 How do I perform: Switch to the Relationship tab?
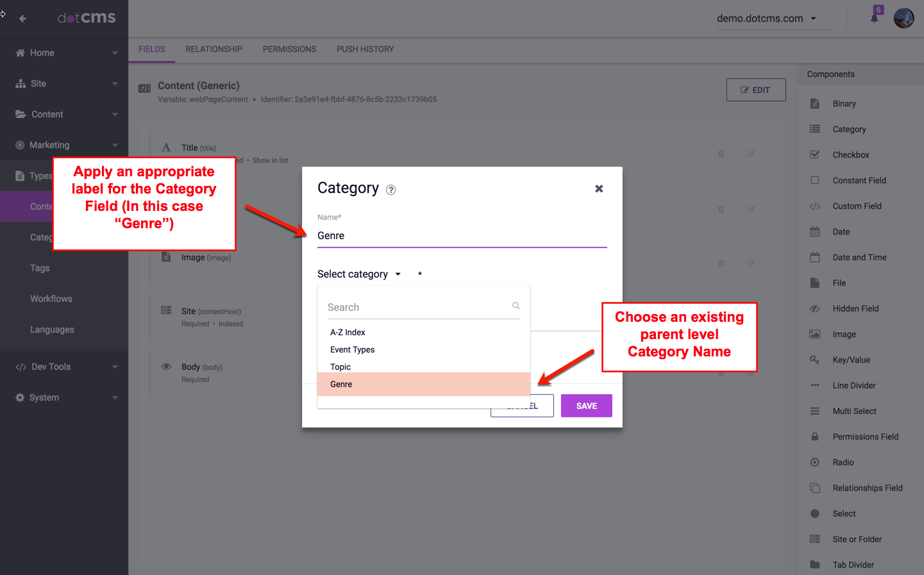214,49
